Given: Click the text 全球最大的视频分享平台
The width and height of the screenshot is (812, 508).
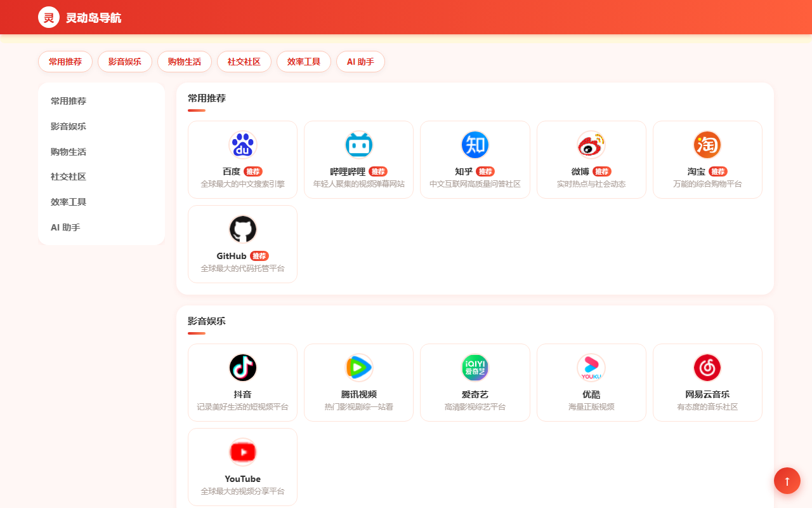Looking at the screenshot, I should pos(242,491).
